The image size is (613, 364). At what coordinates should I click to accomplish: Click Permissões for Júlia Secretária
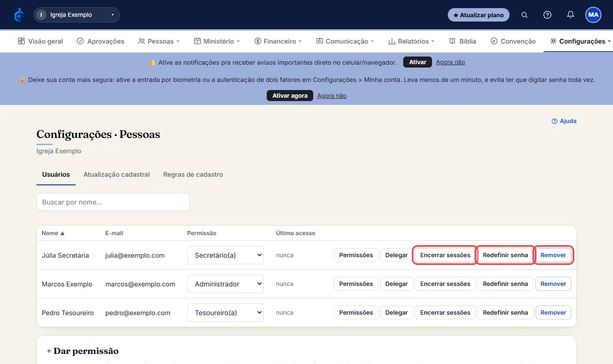tap(356, 255)
